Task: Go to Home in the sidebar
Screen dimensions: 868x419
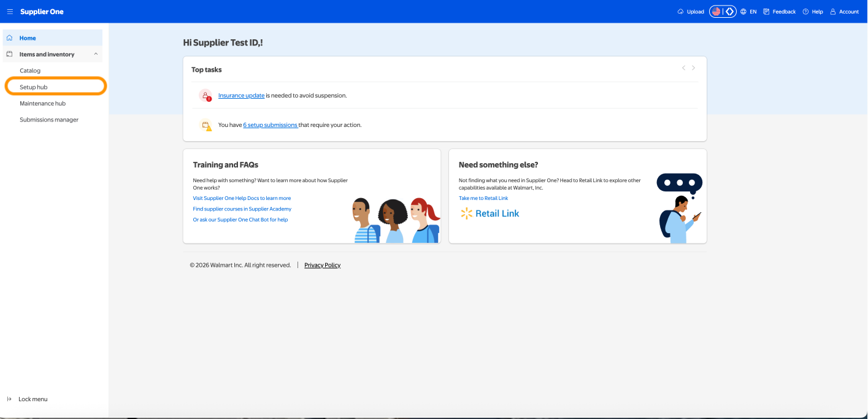Action: (53, 38)
